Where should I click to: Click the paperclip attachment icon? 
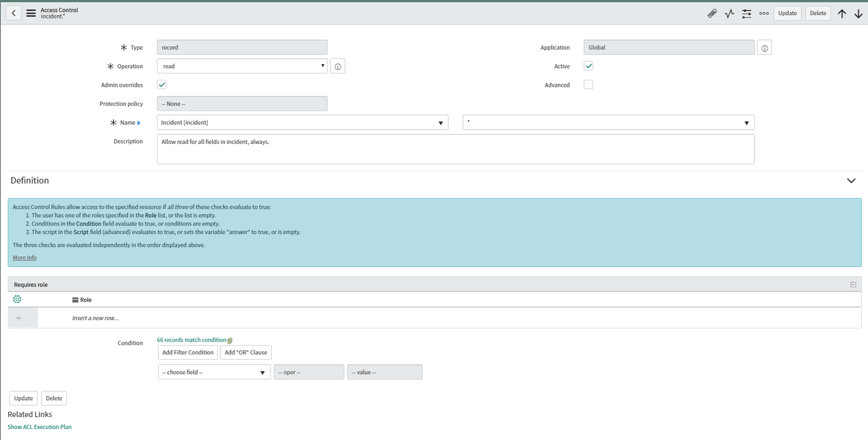(x=712, y=13)
